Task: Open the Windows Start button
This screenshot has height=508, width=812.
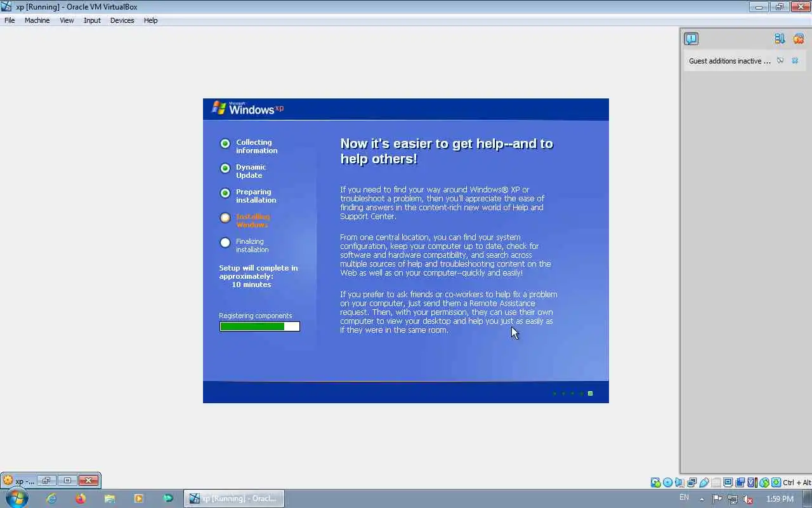Action: (16, 498)
